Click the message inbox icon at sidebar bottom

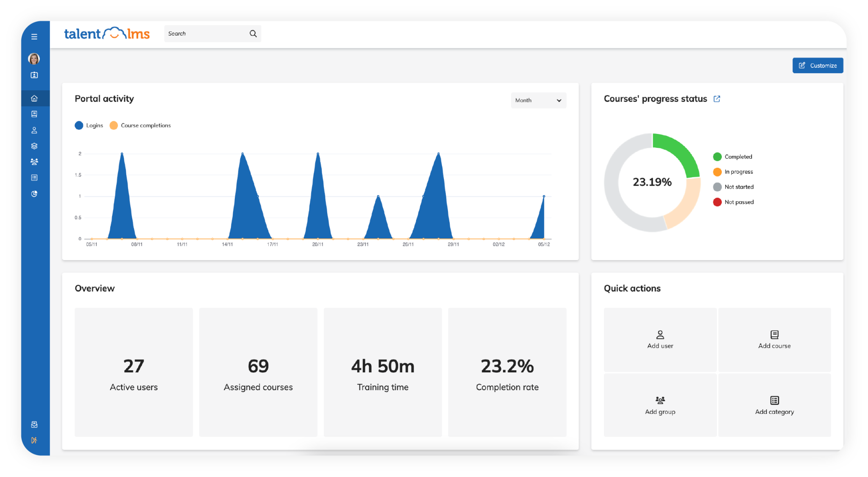(34, 424)
